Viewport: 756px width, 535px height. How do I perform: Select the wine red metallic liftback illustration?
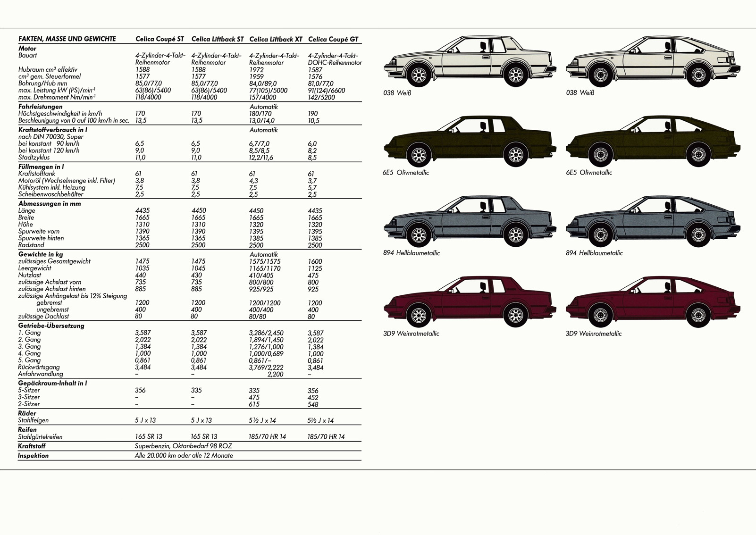click(x=653, y=302)
